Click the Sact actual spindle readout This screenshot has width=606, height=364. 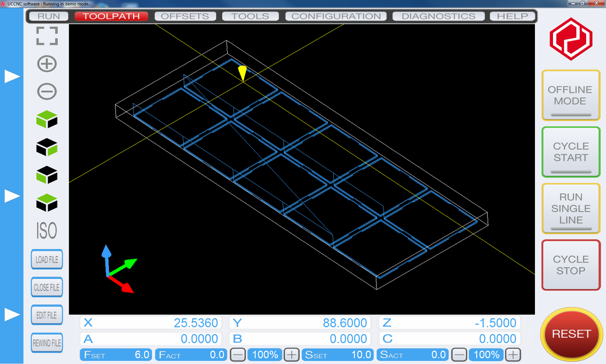(x=412, y=355)
